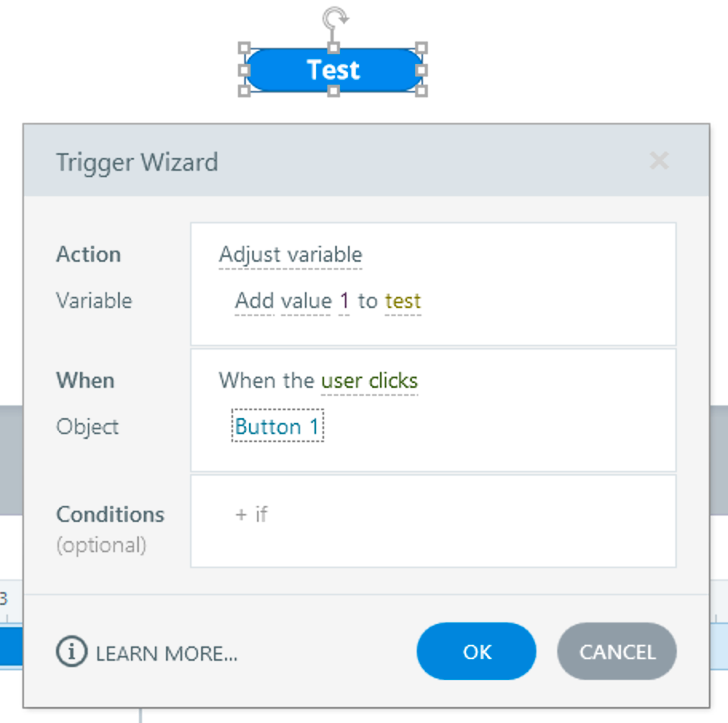Confirm the trigger with OK

pos(477,652)
